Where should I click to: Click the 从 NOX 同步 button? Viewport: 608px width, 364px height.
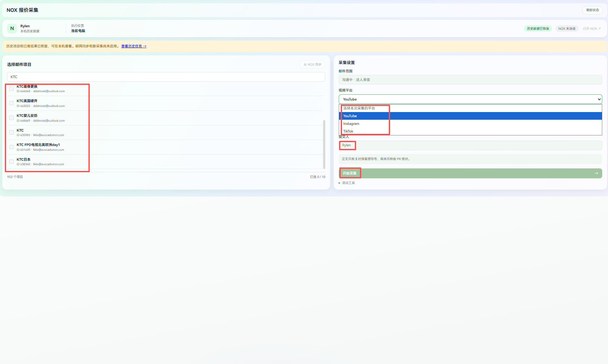pos(312,64)
